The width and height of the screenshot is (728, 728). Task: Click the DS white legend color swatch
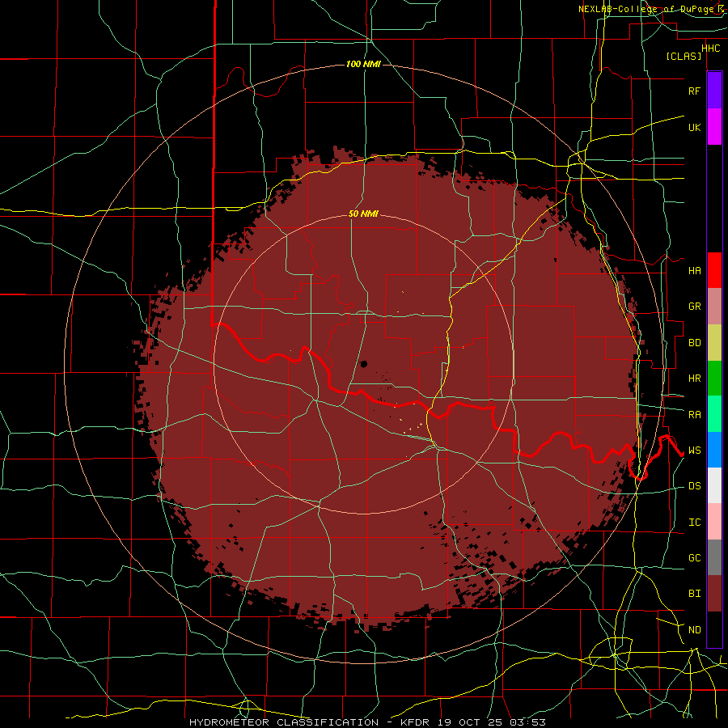714,485
